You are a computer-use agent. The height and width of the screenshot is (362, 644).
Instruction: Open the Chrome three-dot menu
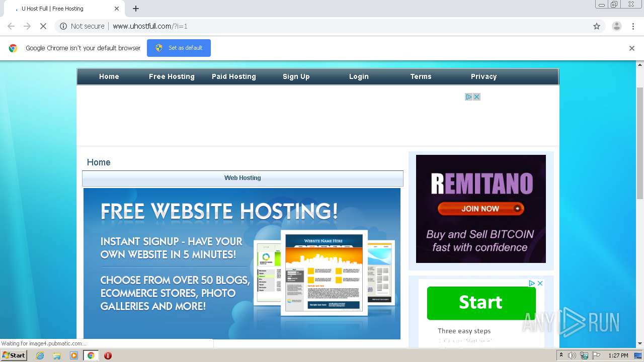point(633,26)
